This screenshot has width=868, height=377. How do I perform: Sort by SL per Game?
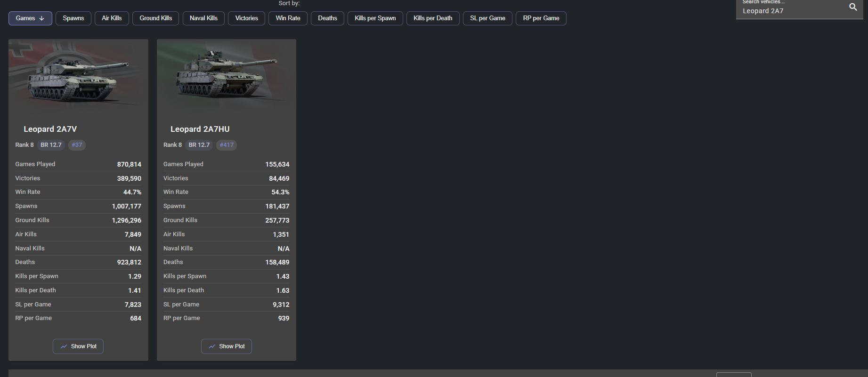(487, 18)
